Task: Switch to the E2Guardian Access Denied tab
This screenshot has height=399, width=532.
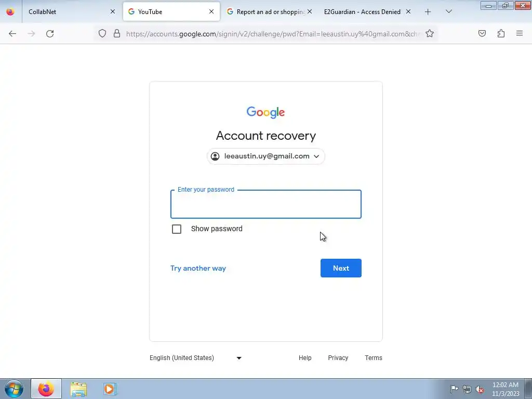Action: point(368,11)
